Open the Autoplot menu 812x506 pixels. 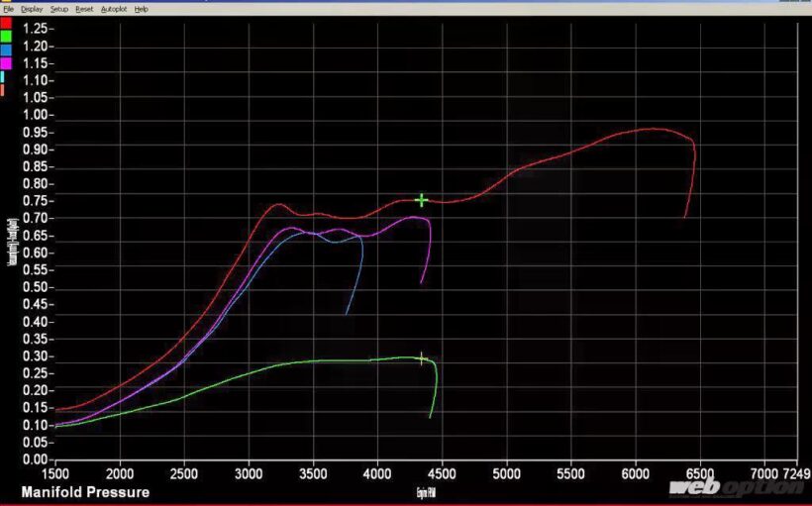114,8
